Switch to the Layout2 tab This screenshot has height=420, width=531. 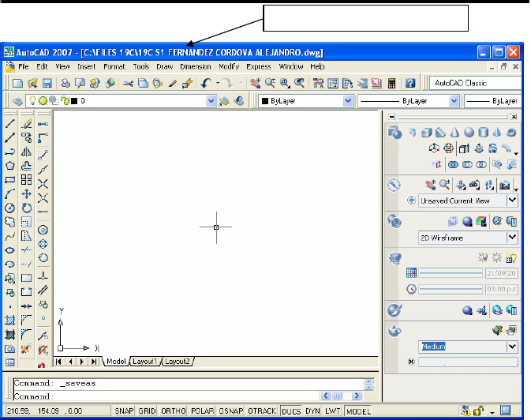178,362
